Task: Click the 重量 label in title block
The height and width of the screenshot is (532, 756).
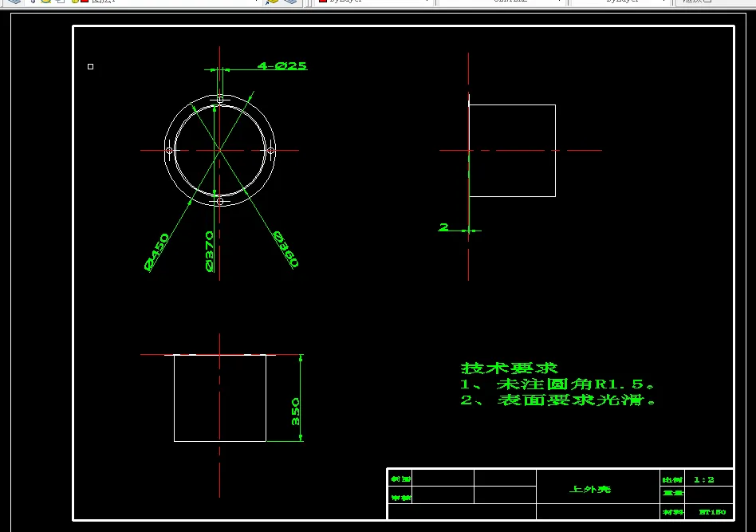Action: point(672,493)
